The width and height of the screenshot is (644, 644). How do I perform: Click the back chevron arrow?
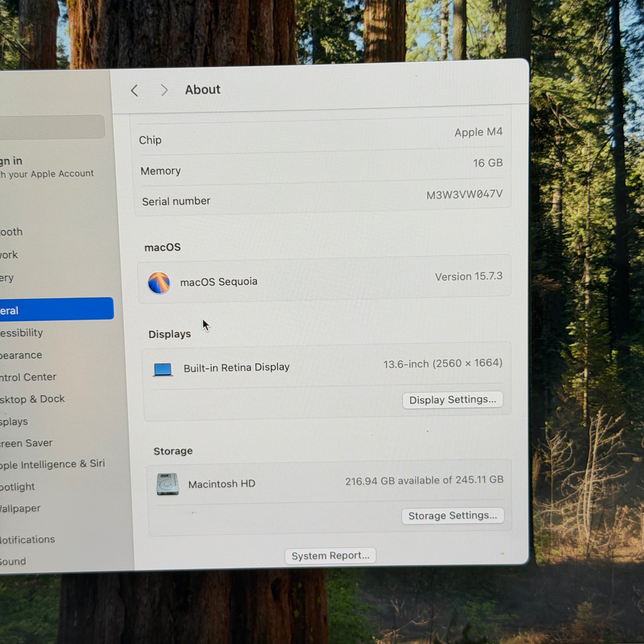click(x=134, y=91)
